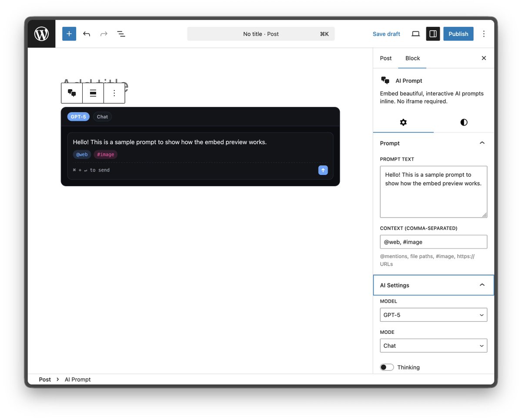Click into the Prompt Text textarea

[x=433, y=192]
